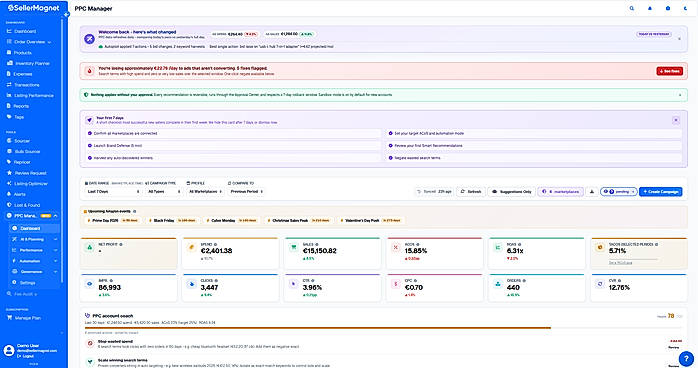
Task: Expand the Order Overview sidebar menu
Action: tap(30, 42)
